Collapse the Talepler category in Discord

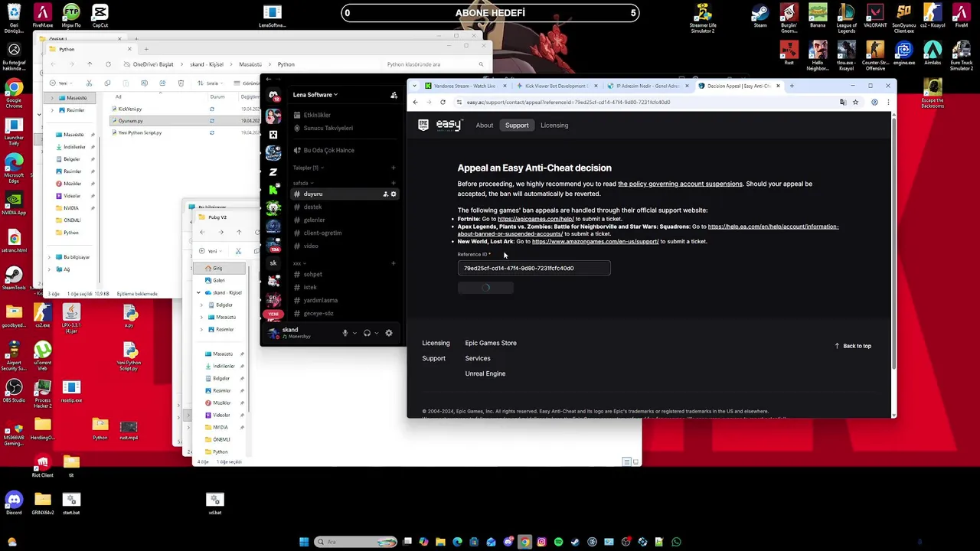pos(308,168)
